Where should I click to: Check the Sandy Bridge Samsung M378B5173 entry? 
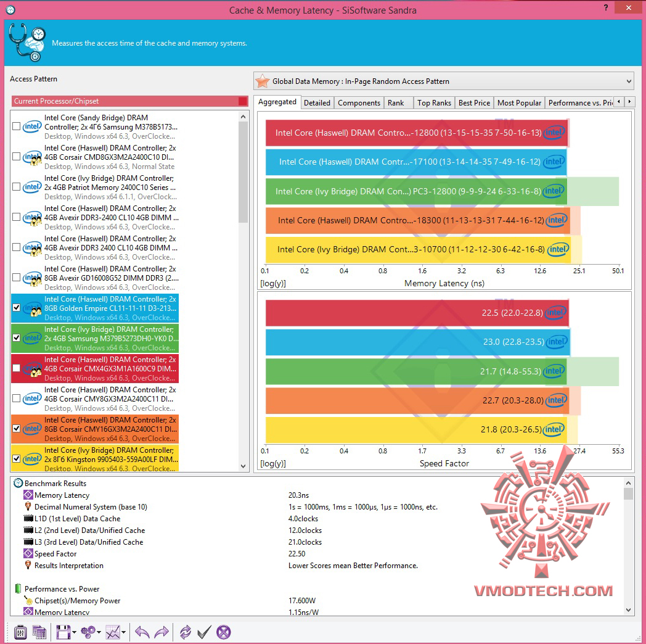click(17, 126)
